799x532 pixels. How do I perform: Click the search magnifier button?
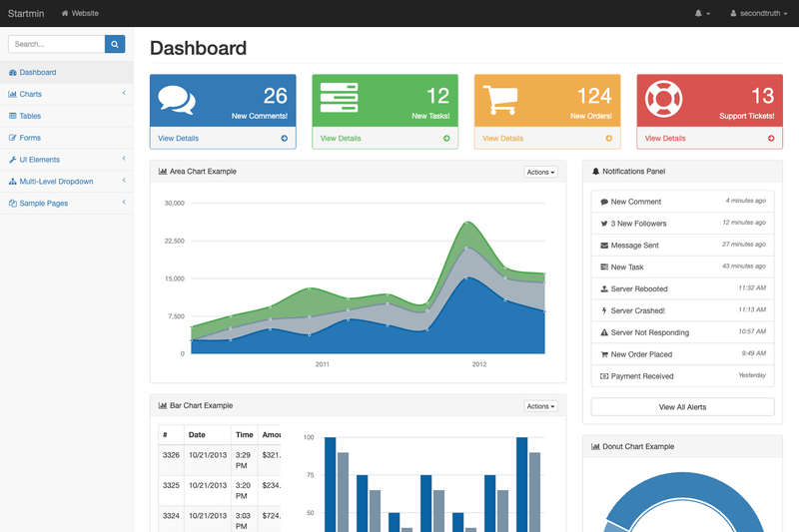115,44
